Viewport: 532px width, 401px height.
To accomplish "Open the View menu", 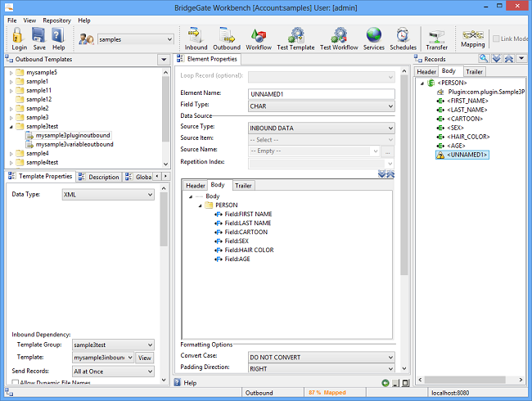I will pyautogui.click(x=29, y=20).
